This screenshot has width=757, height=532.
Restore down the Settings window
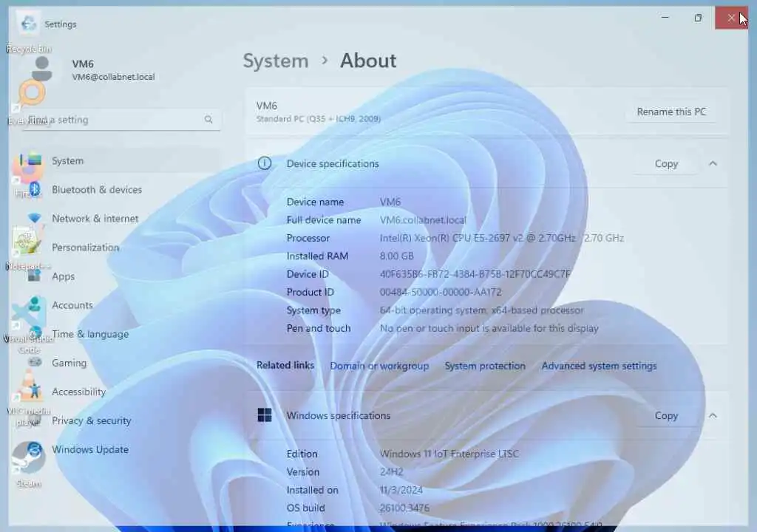click(698, 18)
